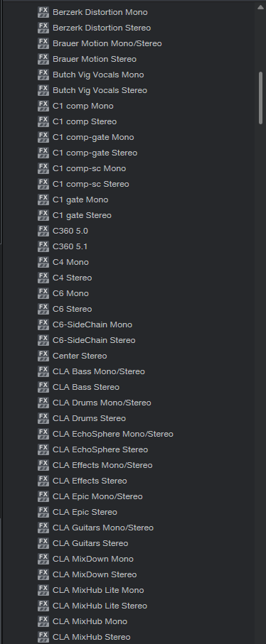The height and width of the screenshot is (644, 266).
Task: Click the FX icon next to CLA EchoSphere Stereo
Action: [x=43, y=449]
